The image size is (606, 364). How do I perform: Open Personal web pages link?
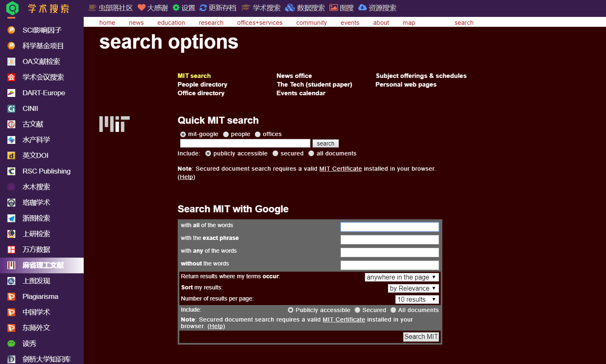click(406, 85)
